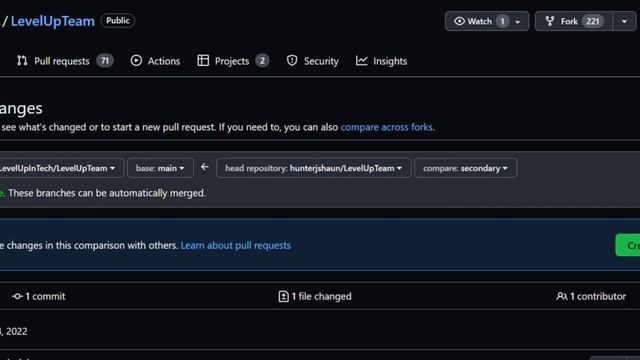Open the fork count 221

coord(593,21)
